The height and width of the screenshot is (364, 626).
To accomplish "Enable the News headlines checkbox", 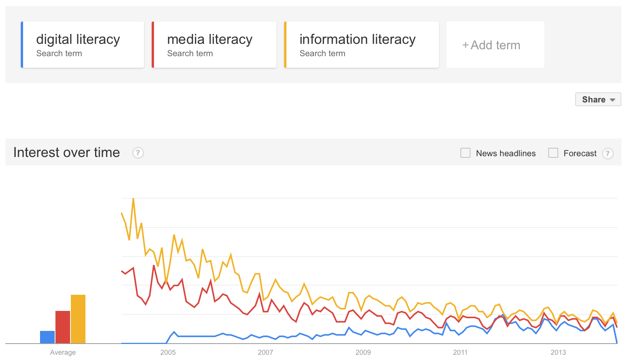I will (465, 153).
